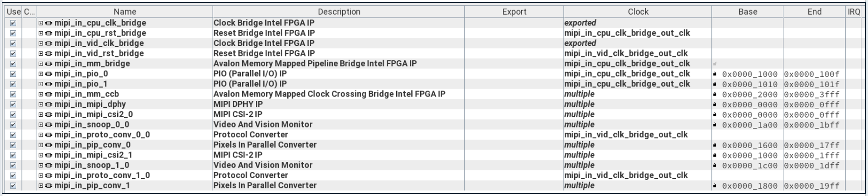Image resolution: width=868 pixels, height=196 pixels.
Task: Click the lock icon for mipi_in_snoop_0_0 base
Action: point(715,125)
